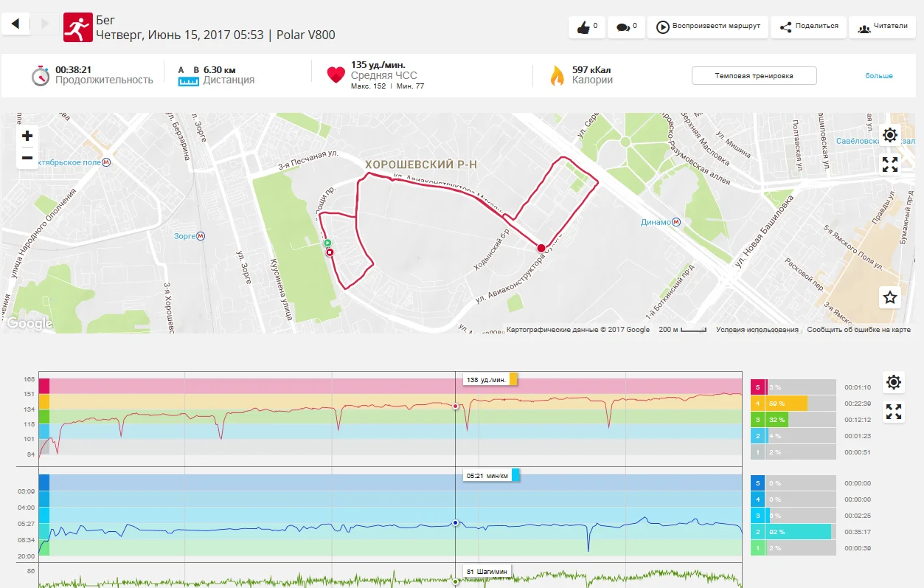
Task: Expand graphs to fullscreen
Action: coord(894,412)
